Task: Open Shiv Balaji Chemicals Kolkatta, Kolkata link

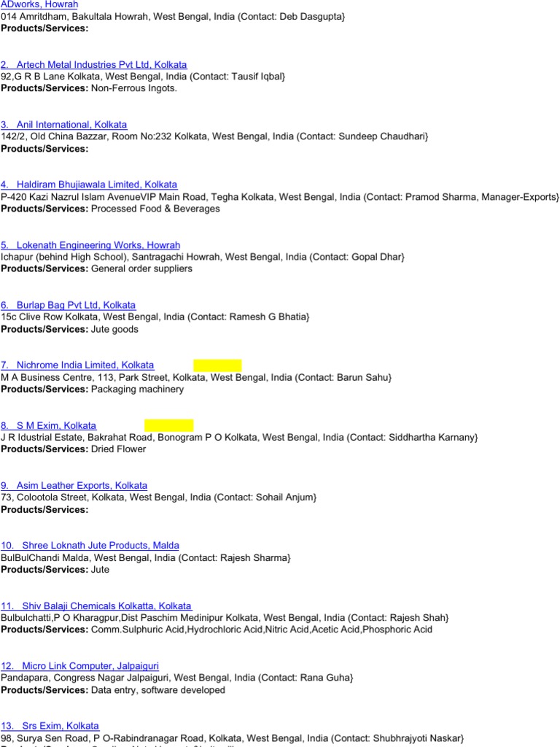Action: (96, 606)
